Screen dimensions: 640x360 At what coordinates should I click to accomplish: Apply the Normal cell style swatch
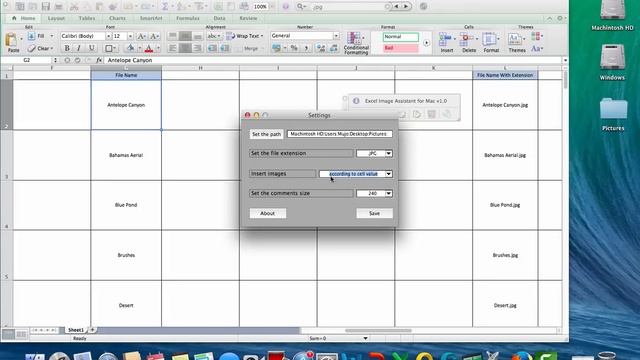(x=401, y=37)
